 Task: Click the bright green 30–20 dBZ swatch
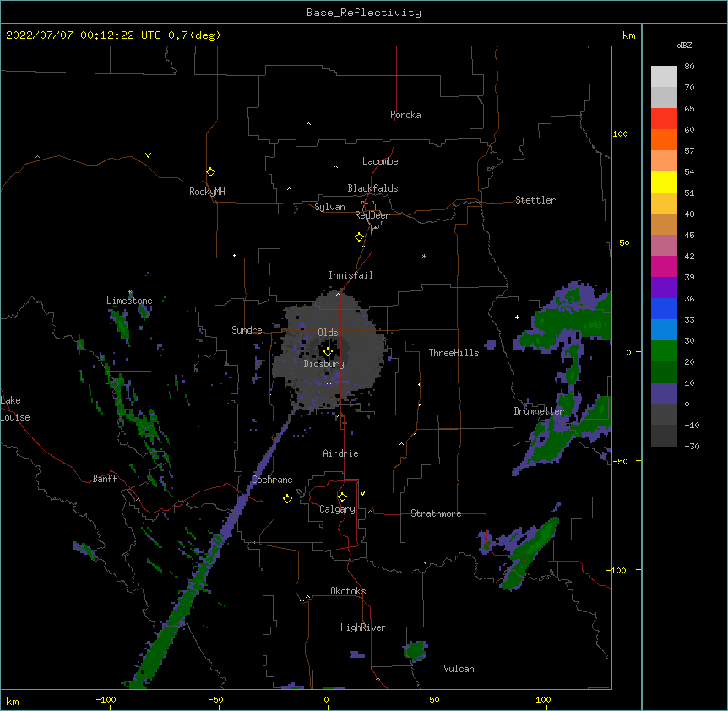(x=664, y=351)
